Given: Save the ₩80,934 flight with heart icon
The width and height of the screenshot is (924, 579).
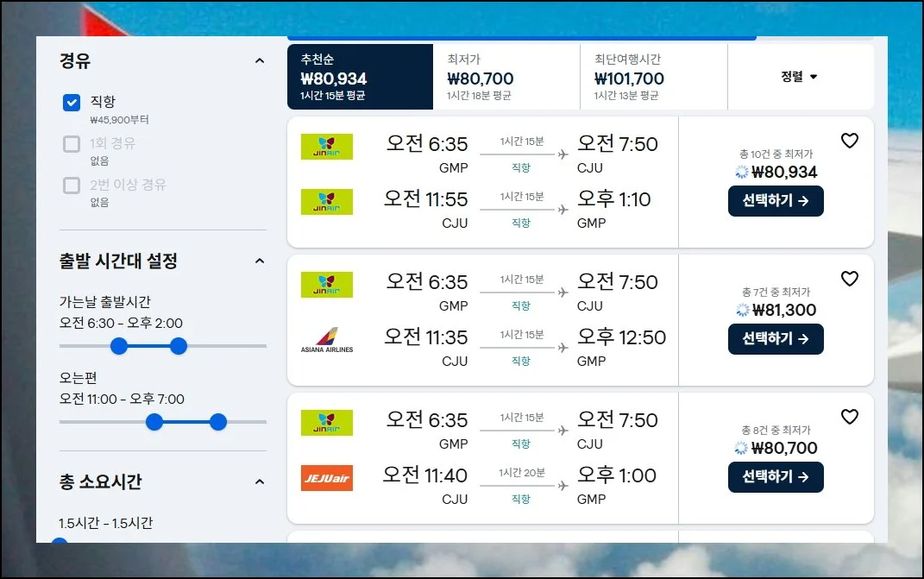Looking at the screenshot, I should pos(849,141).
